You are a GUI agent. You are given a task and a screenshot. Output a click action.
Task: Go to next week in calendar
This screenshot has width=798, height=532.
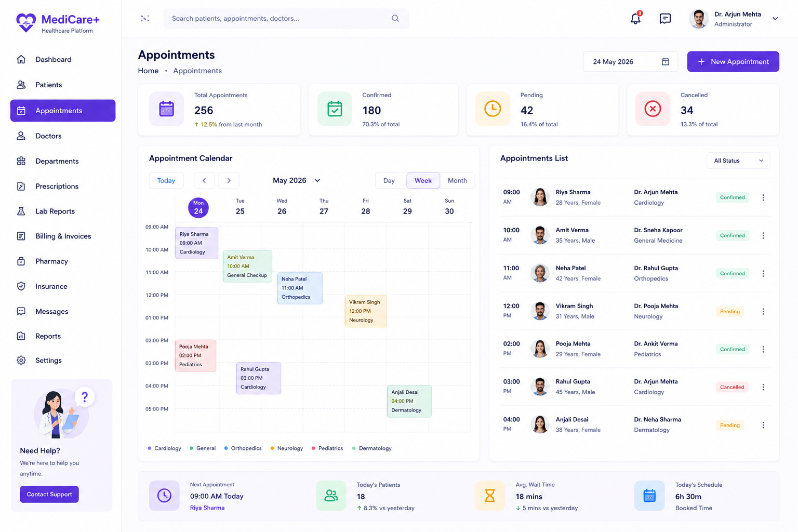click(x=229, y=180)
